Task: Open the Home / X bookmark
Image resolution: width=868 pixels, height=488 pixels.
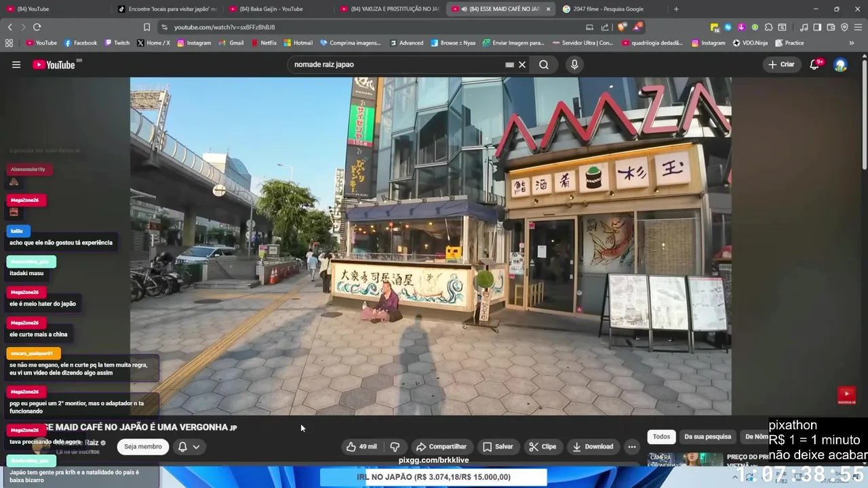Action: (153, 43)
